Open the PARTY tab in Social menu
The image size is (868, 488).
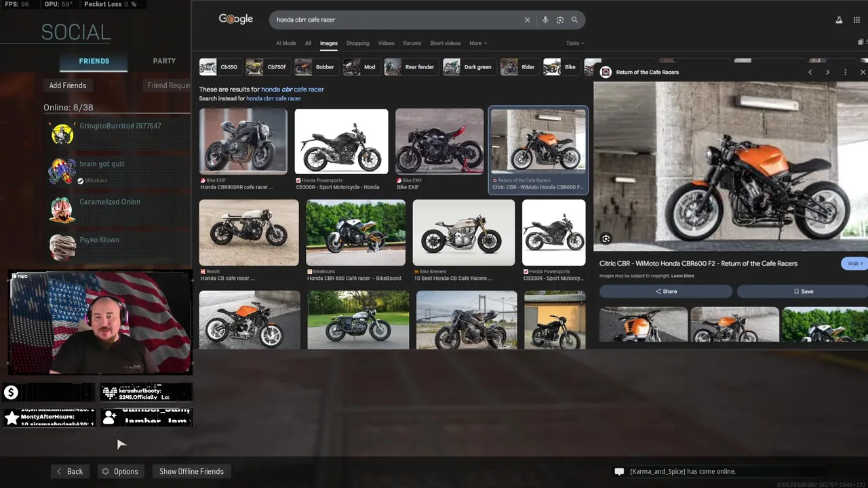tap(164, 61)
